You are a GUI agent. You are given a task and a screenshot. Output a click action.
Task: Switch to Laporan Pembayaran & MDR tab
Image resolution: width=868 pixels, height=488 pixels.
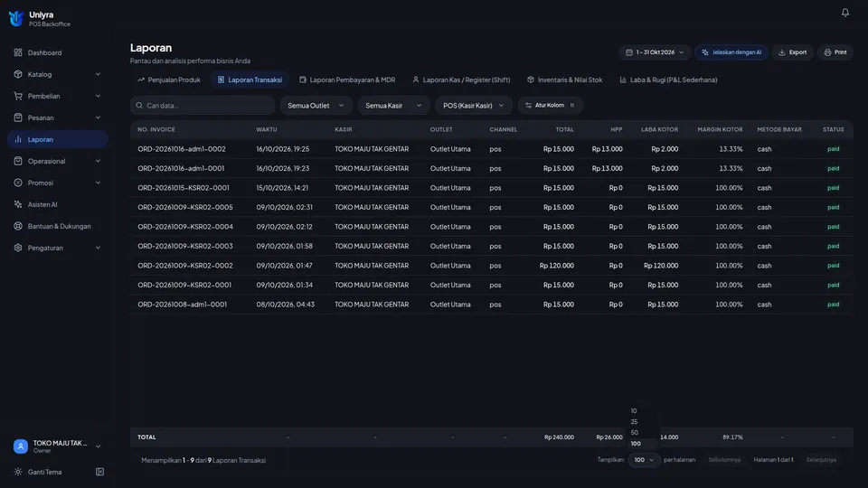[x=347, y=80]
